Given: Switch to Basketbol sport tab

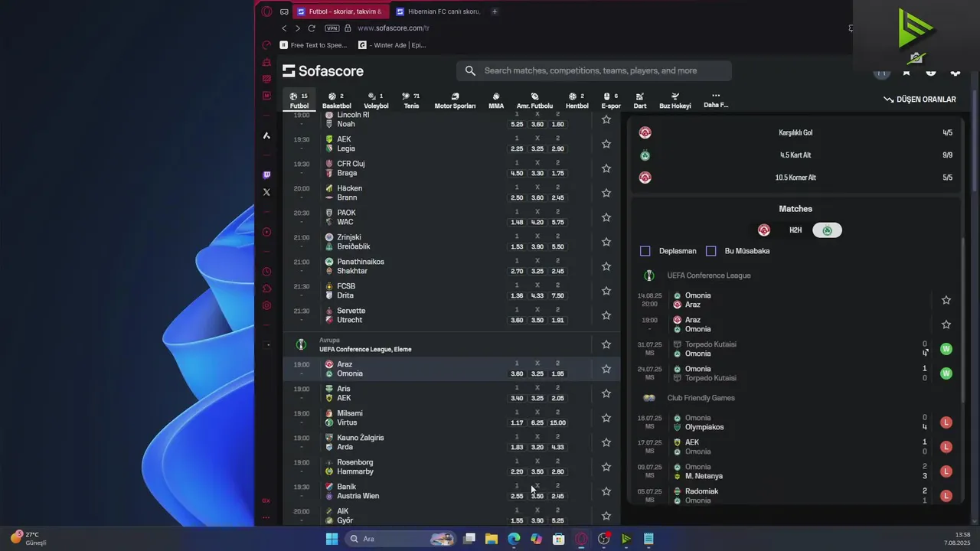Looking at the screenshot, I should 337,101.
